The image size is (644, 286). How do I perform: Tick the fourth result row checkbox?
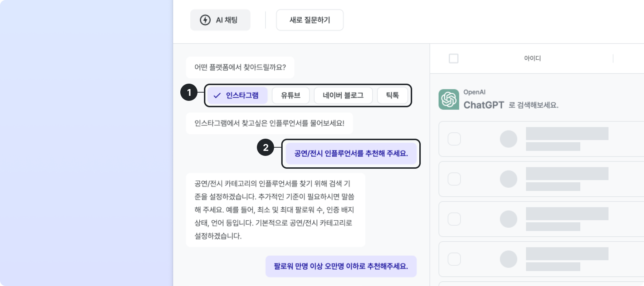[454, 259]
